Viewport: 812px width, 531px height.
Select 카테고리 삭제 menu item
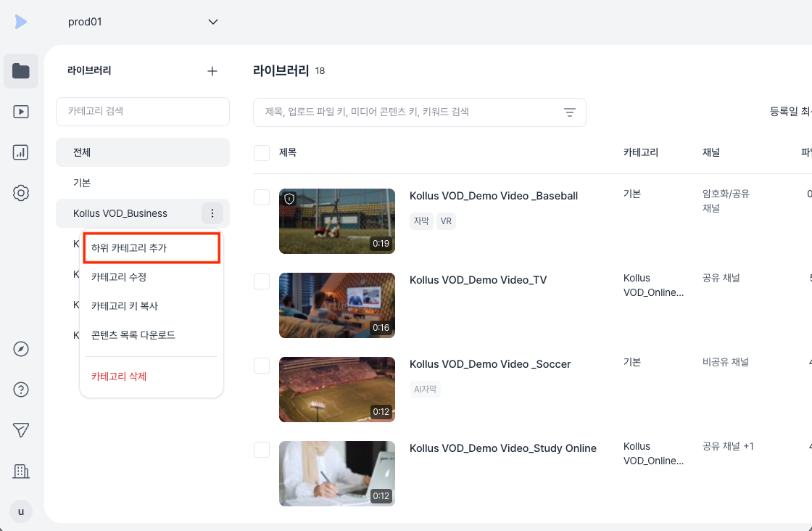click(x=152, y=376)
